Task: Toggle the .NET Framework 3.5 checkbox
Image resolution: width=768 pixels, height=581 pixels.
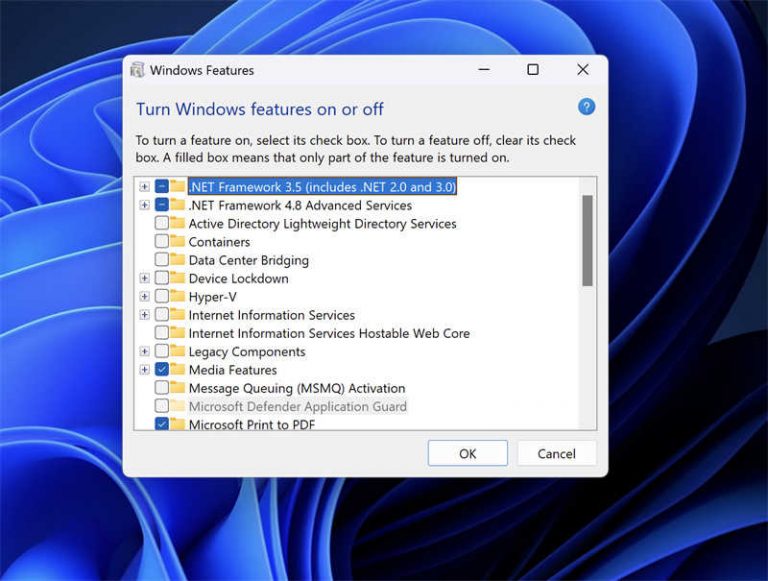Action: (x=162, y=186)
